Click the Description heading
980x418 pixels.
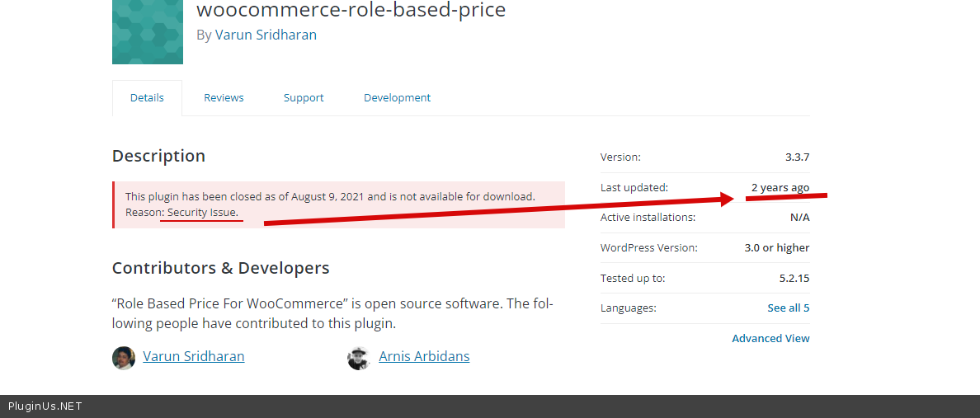click(158, 156)
